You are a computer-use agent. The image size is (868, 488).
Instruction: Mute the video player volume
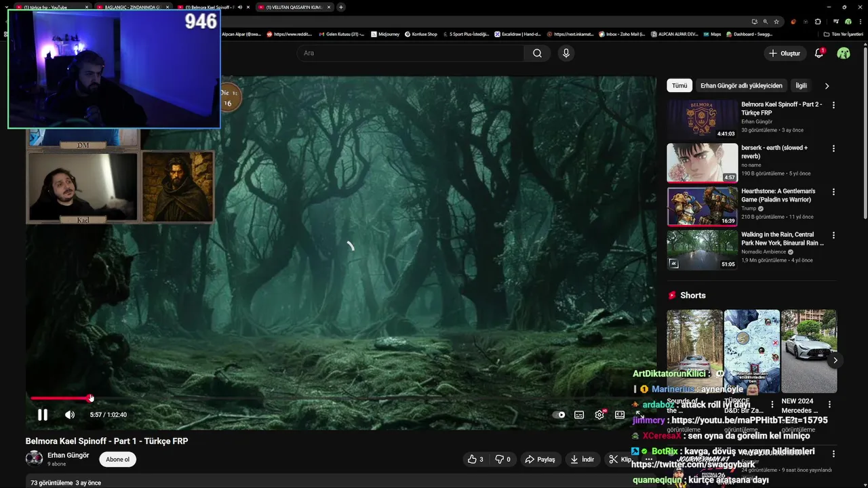pyautogui.click(x=70, y=415)
